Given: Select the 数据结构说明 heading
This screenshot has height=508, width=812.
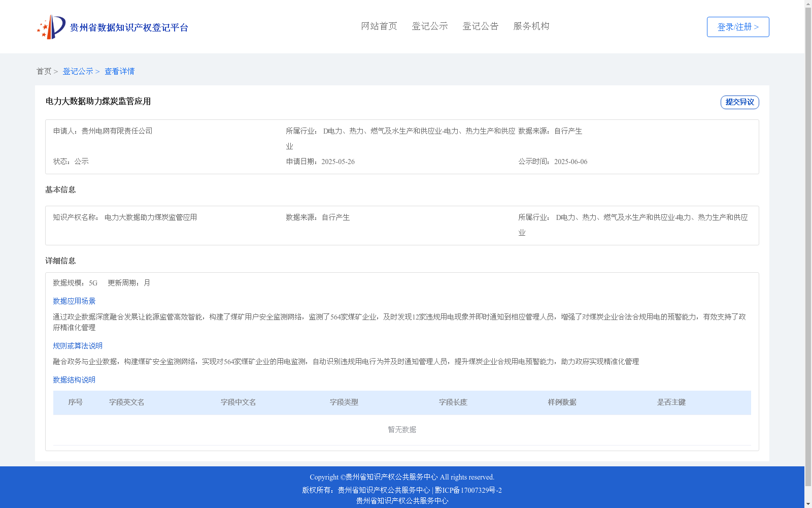Looking at the screenshot, I should (74, 380).
